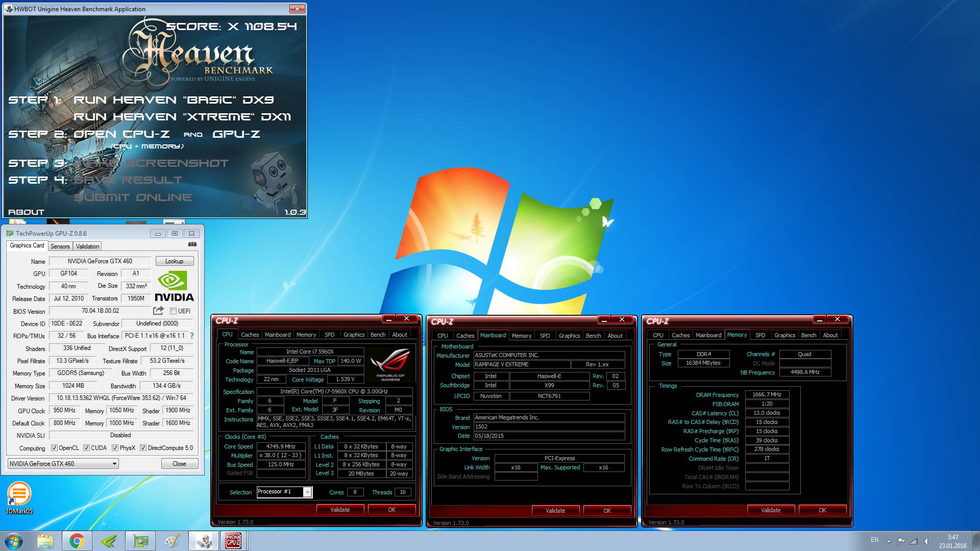Toggle the UEFI checkbox in GPU-Z

pos(173,311)
